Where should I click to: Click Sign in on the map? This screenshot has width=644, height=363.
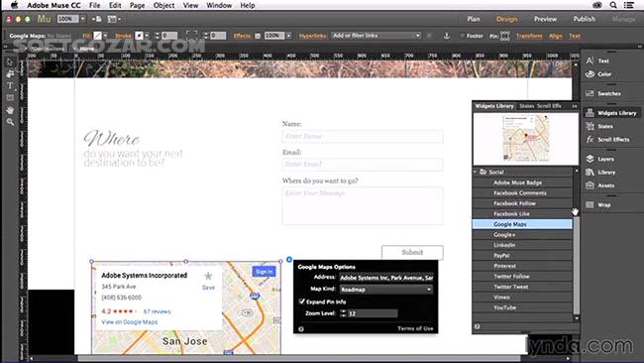[x=264, y=272]
